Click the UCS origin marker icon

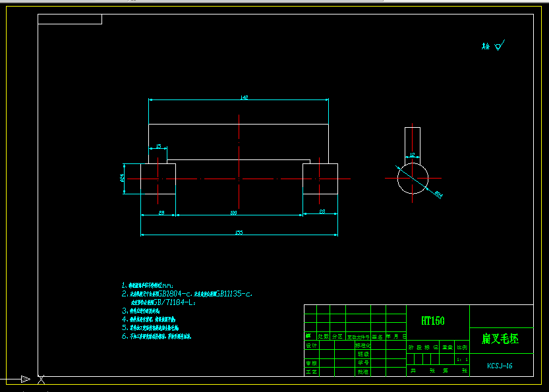point(42,379)
